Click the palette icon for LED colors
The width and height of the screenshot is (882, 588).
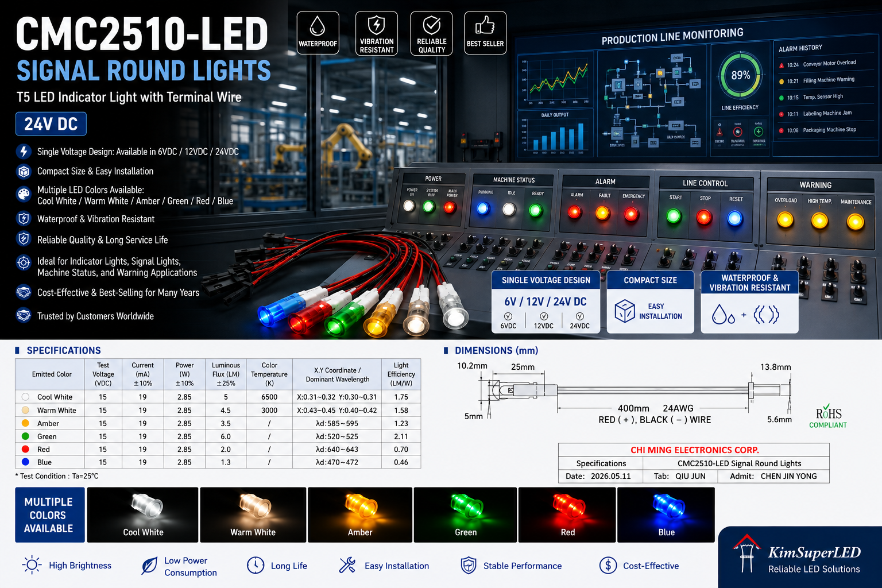[24, 194]
